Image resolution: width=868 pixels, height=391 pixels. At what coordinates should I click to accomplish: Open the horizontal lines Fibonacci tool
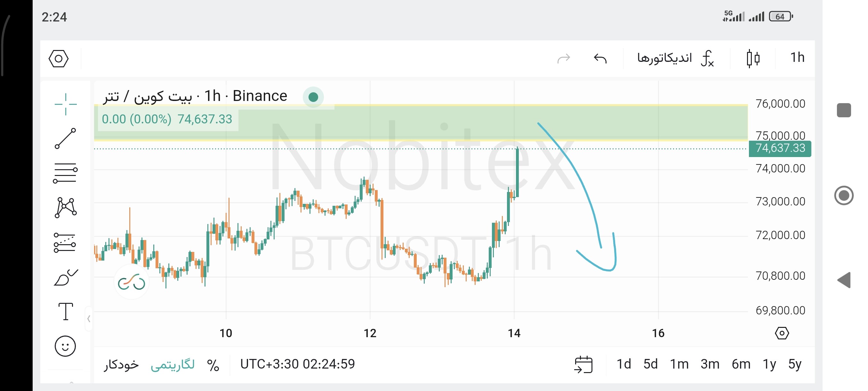[65, 173]
